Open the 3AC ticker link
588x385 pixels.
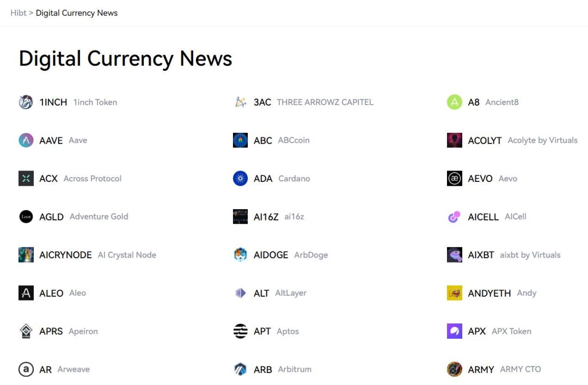tap(262, 102)
